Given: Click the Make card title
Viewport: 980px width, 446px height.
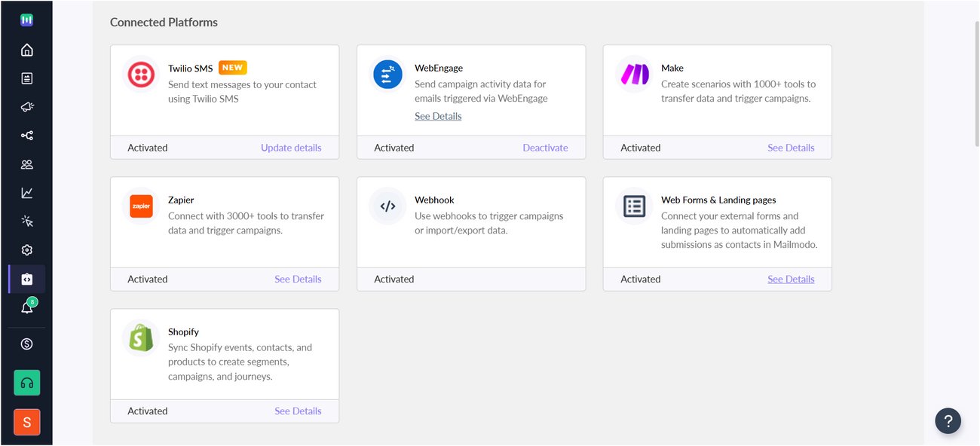Looking at the screenshot, I should point(672,68).
